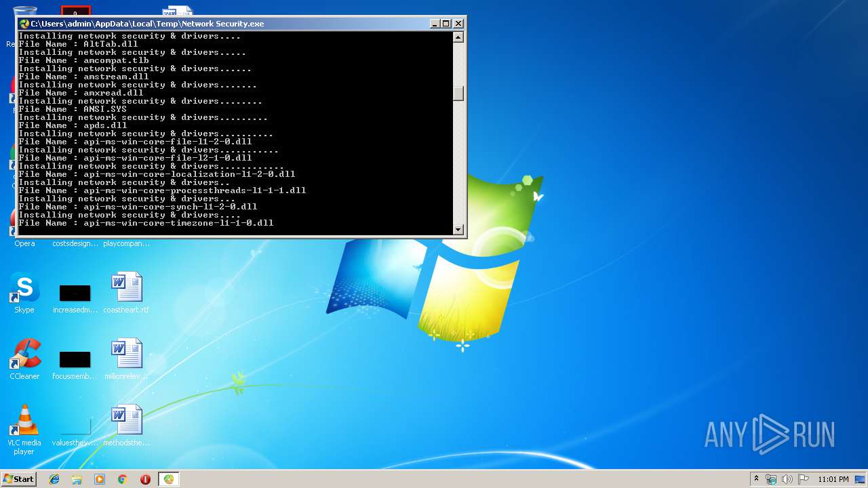Screen dimensions: 868x488
Task: Open Opera browser from the taskbar
Action: click(x=145, y=479)
